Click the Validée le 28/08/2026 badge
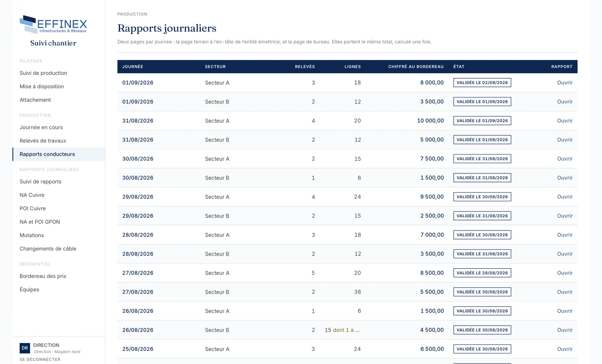The width and height of the screenshot is (602, 364). point(482,273)
